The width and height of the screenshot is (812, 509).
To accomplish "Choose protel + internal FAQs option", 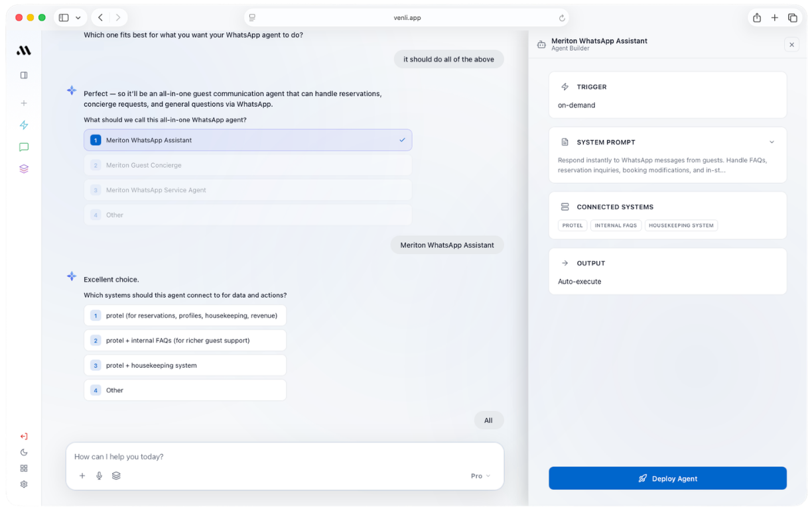I will (x=185, y=341).
